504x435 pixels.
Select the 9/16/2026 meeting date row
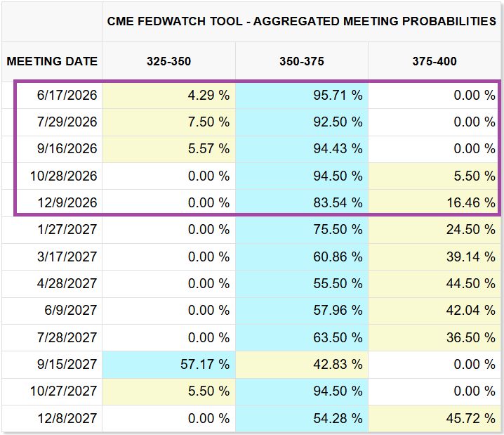pyautogui.click(x=251, y=149)
